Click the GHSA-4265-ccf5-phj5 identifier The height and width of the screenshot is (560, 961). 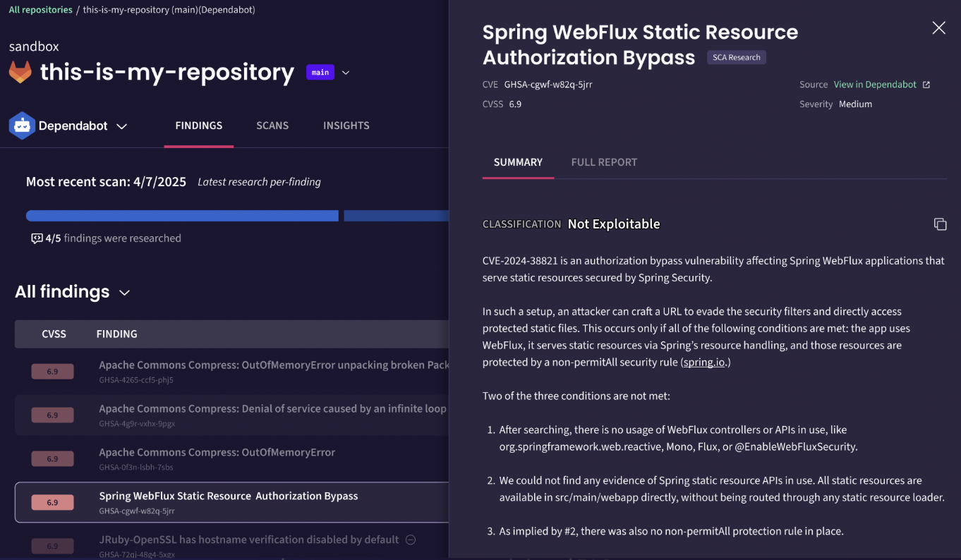136,380
